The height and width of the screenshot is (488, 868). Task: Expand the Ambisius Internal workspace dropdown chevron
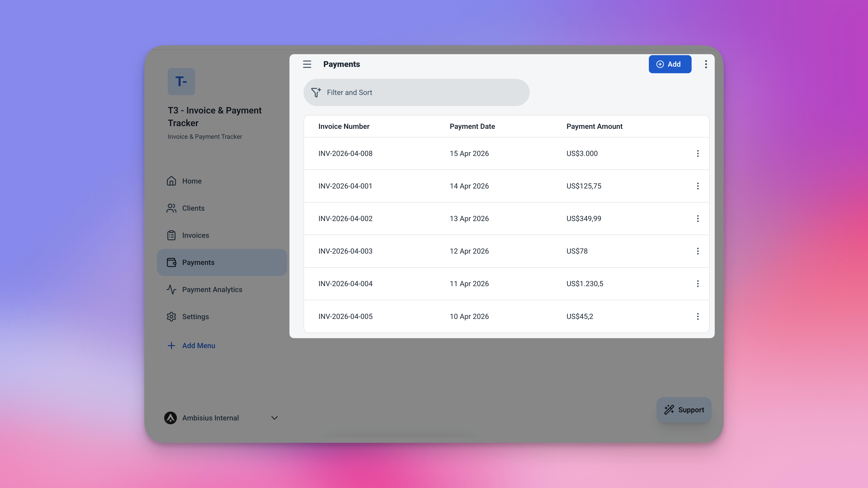[x=274, y=418]
